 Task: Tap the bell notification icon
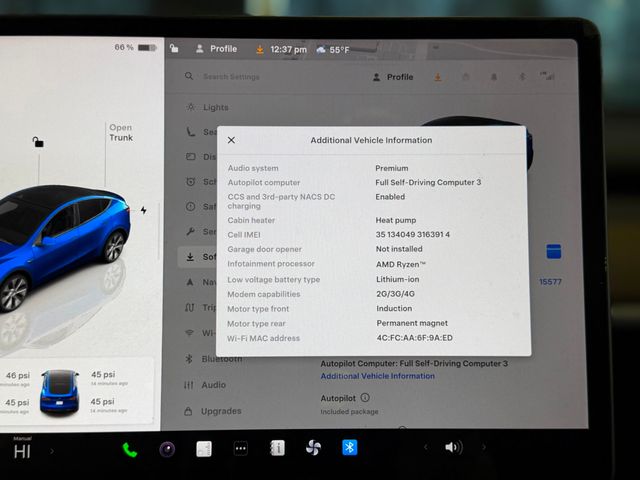[x=494, y=77]
